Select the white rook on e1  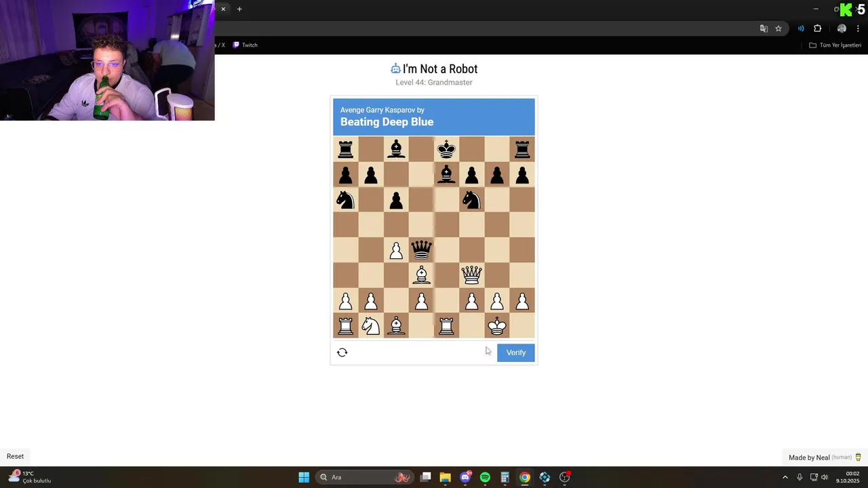446,326
